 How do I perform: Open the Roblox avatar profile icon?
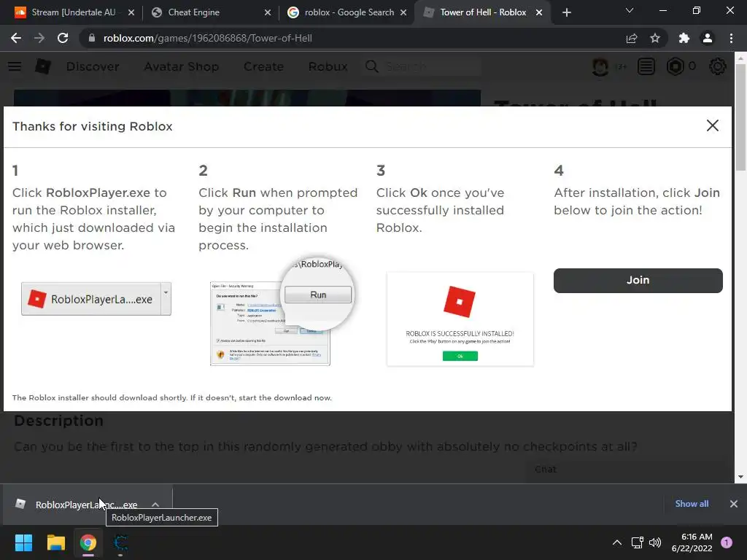pos(600,66)
